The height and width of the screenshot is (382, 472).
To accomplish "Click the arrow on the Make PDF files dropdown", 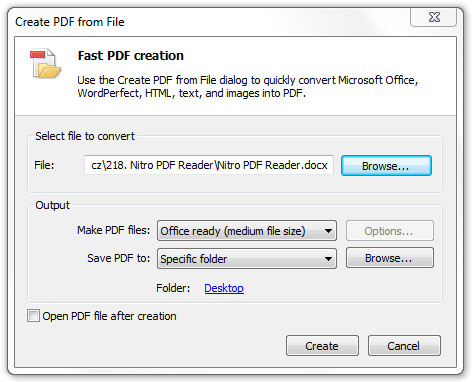I will [328, 231].
